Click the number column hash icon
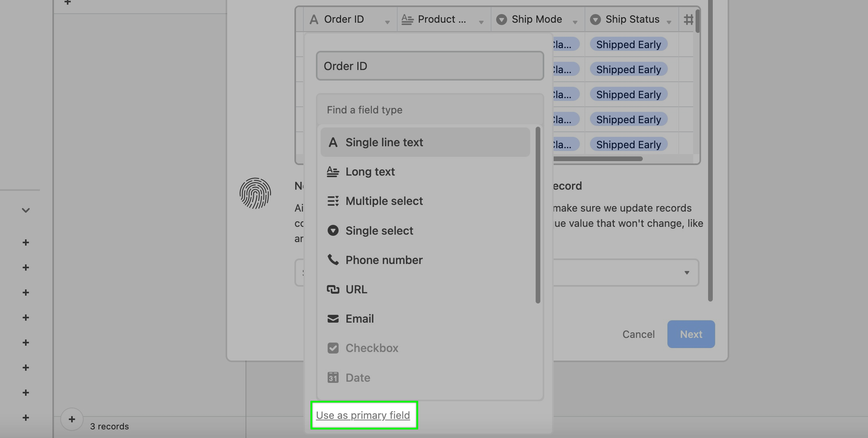The width and height of the screenshot is (868, 438). [688, 19]
